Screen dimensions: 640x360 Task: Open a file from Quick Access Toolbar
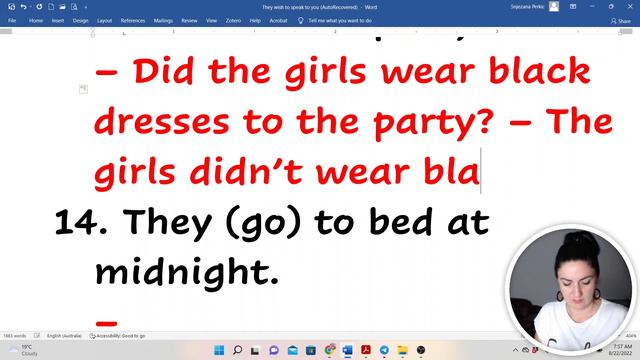(x=62, y=7)
